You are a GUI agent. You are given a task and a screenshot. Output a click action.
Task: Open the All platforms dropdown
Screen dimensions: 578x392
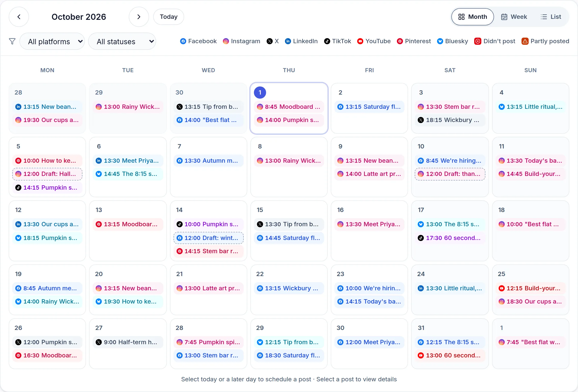pyautogui.click(x=52, y=41)
